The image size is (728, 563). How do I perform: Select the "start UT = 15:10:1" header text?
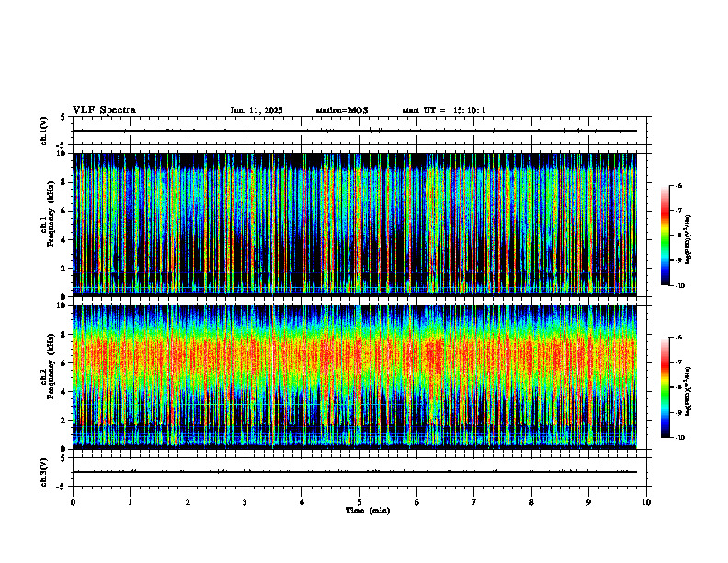(444, 110)
